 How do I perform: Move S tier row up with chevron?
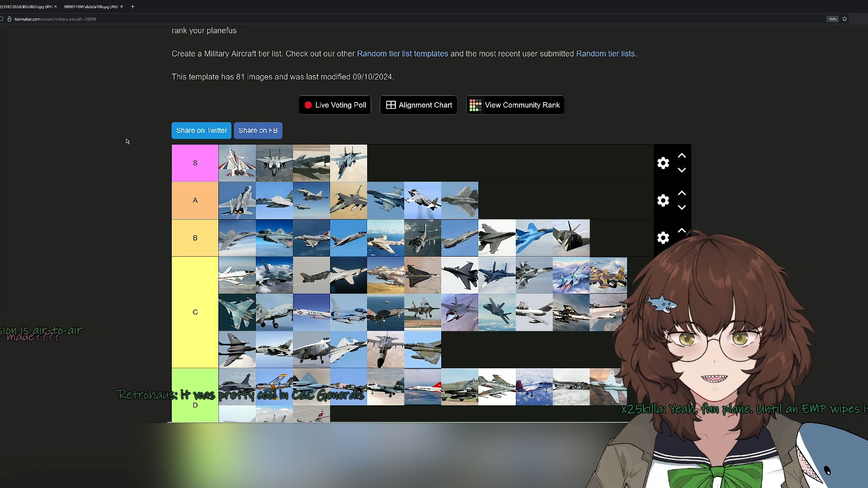click(x=682, y=156)
